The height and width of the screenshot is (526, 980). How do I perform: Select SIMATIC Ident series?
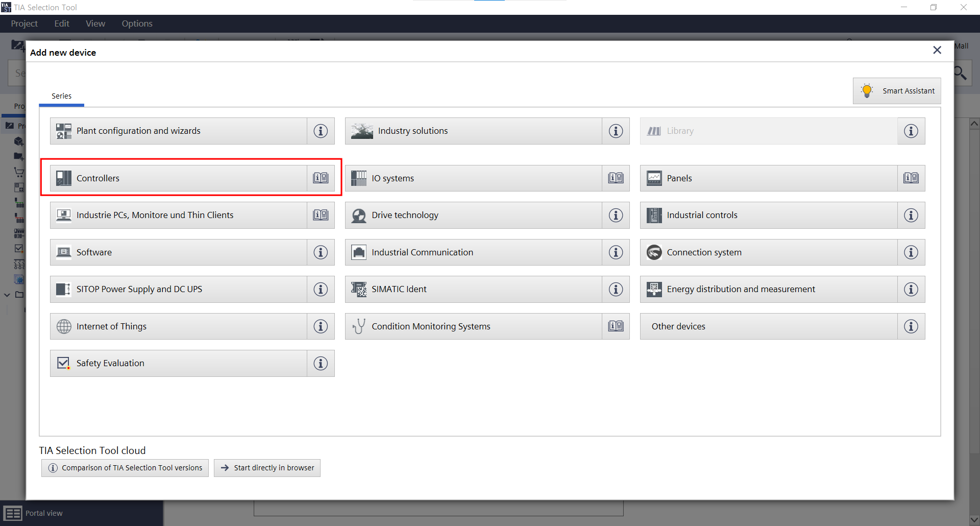474,289
